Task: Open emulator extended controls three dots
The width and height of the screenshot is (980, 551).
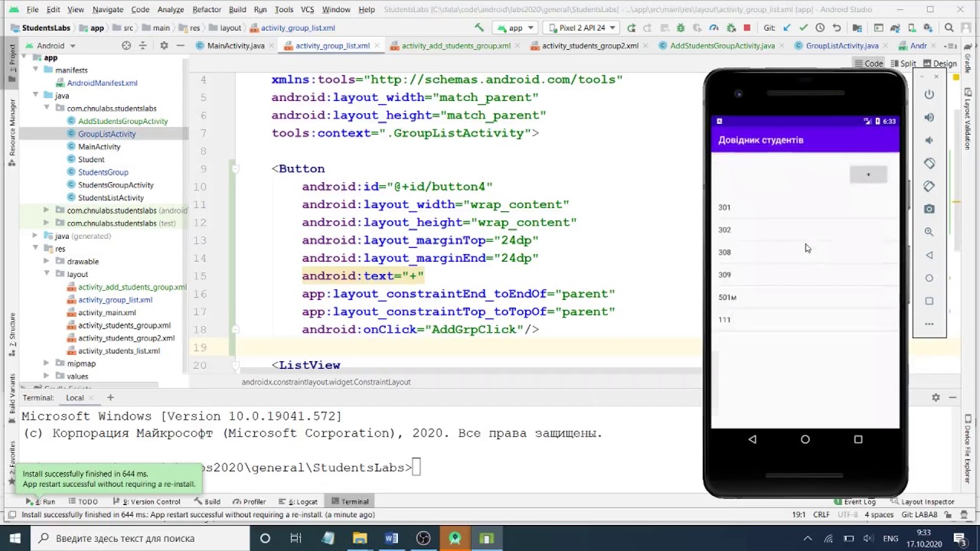Action: 929,324
